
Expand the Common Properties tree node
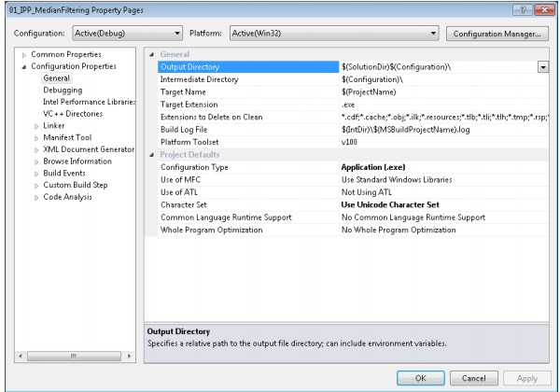pyautogui.click(x=24, y=56)
